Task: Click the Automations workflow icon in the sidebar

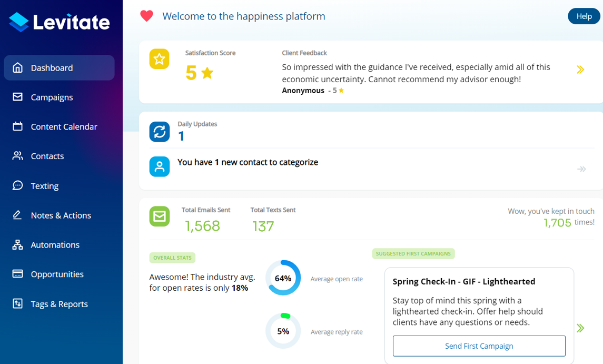Action: [x=18, y=244]
